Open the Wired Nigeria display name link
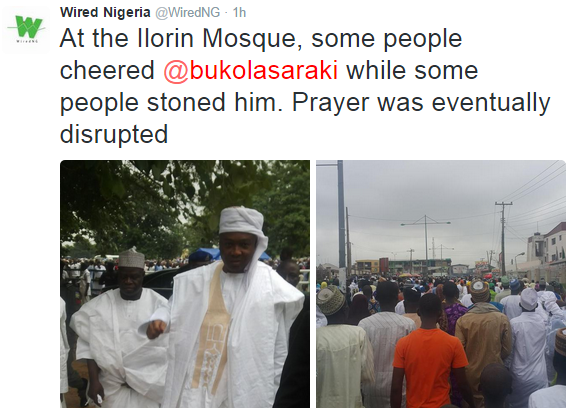Viewport: 568px width, 408px height. coord(105,12)
